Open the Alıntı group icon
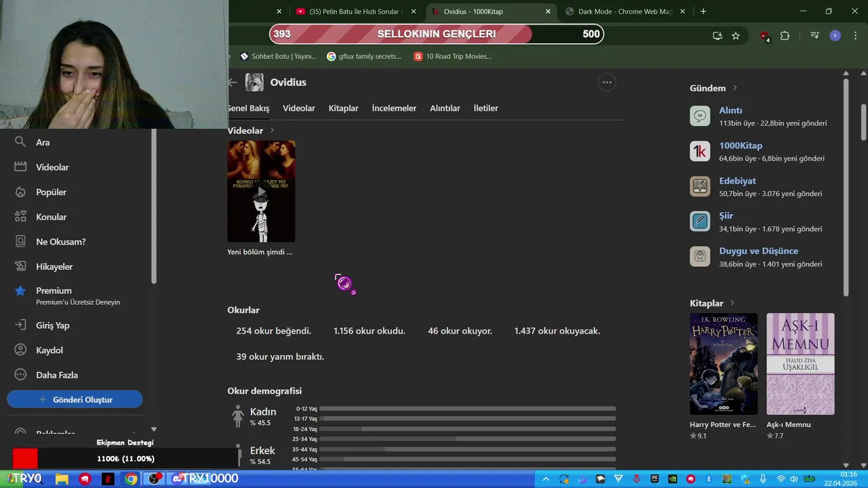Screen dimensions: 868x488 coord(700,116)
